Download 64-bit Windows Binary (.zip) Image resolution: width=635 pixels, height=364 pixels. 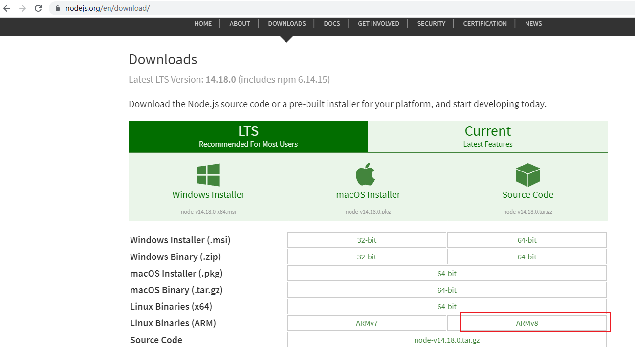point(527,257)
